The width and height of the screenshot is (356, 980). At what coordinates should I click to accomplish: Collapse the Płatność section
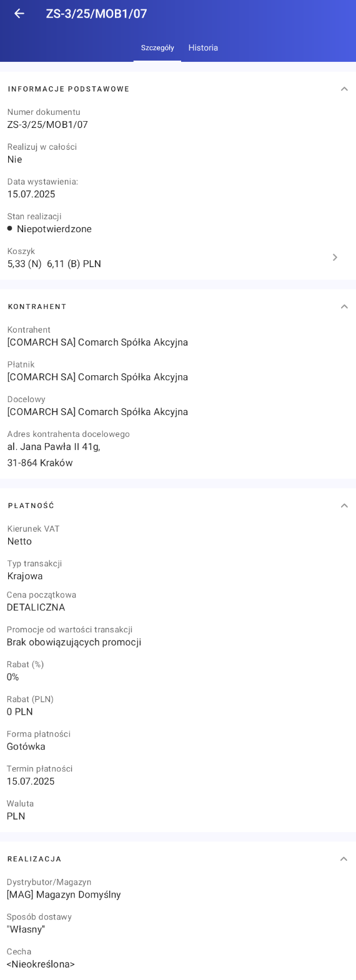point(344,506)
